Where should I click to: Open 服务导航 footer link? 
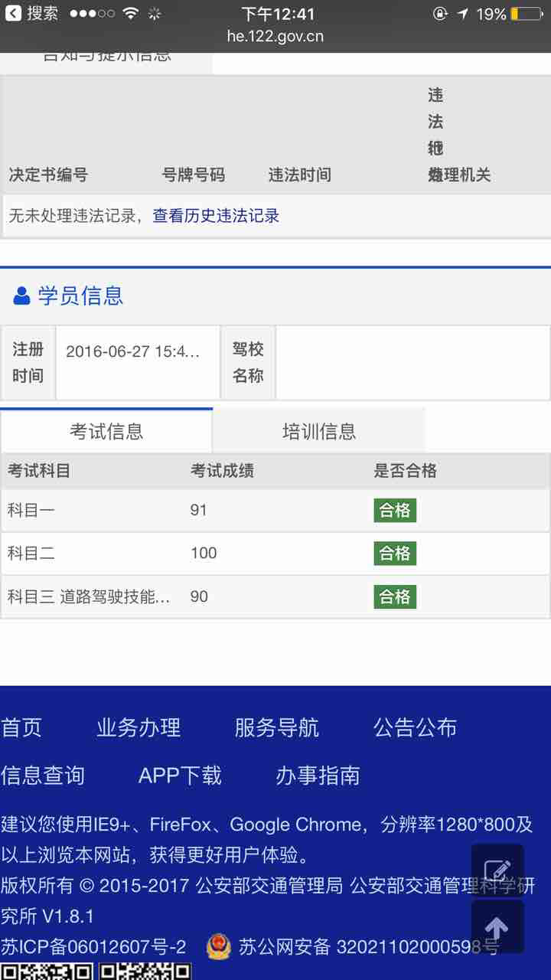point(277,727)
